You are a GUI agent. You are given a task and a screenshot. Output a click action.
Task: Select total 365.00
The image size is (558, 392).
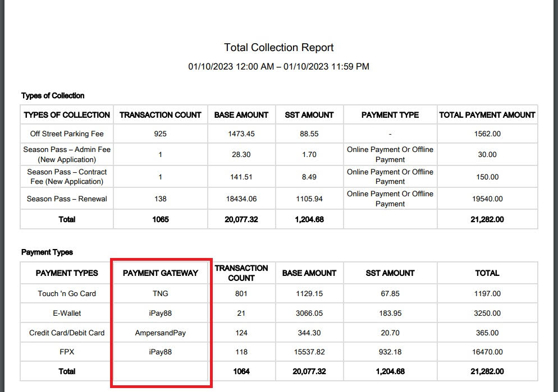point(487,333)
